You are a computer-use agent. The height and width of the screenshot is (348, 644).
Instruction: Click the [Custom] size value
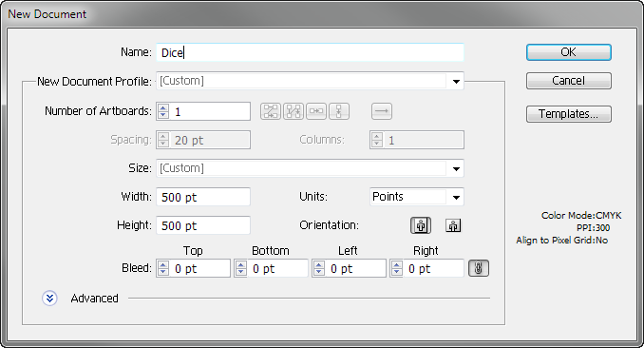point(181,168)
